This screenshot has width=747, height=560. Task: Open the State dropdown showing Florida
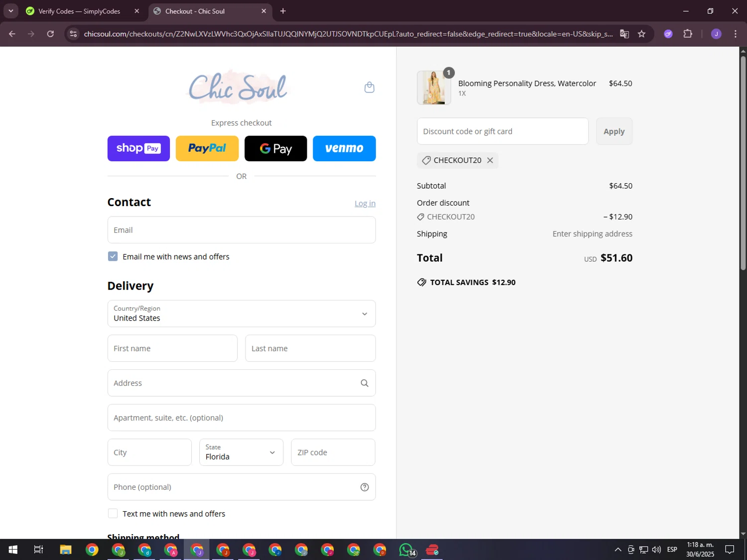[242, 452]
